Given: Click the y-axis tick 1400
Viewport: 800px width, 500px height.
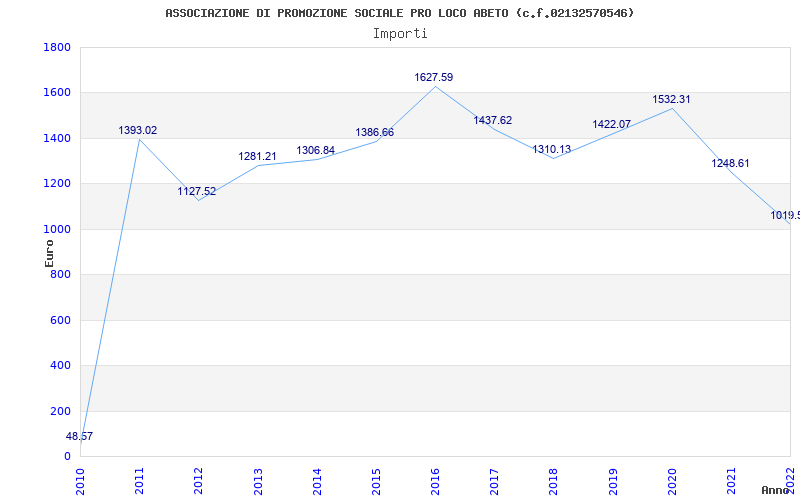Looking at the screenshot, I should (57, 138).
